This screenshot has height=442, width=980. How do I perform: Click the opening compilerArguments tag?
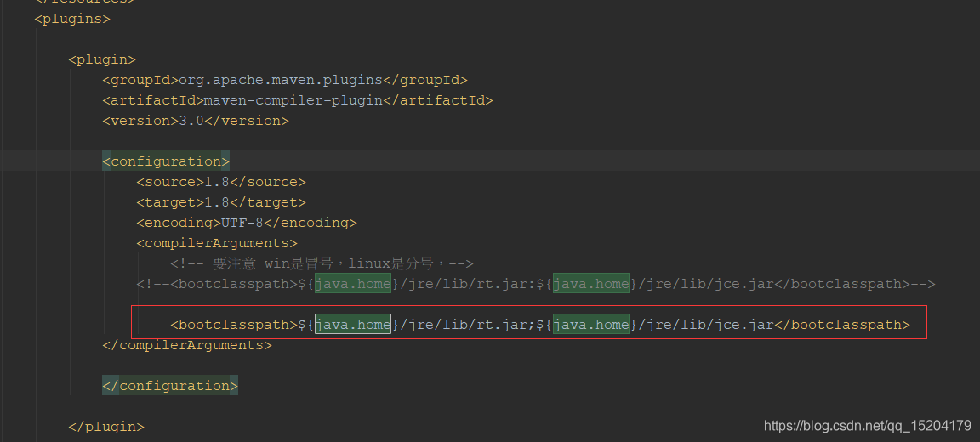(217, 242)
